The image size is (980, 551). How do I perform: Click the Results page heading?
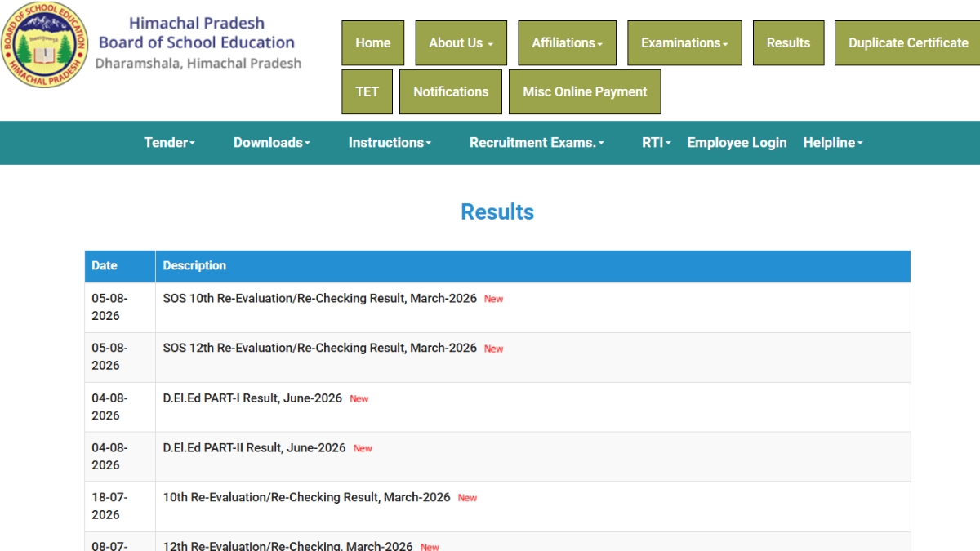click(497, 212)
